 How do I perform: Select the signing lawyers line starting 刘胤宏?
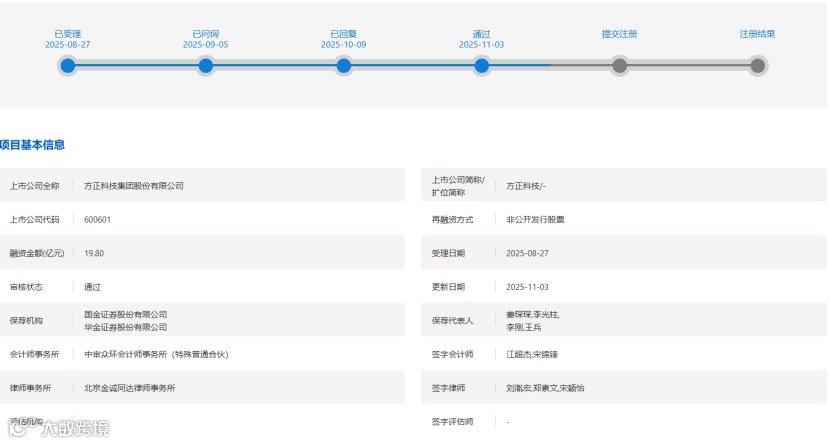point(545,388)
